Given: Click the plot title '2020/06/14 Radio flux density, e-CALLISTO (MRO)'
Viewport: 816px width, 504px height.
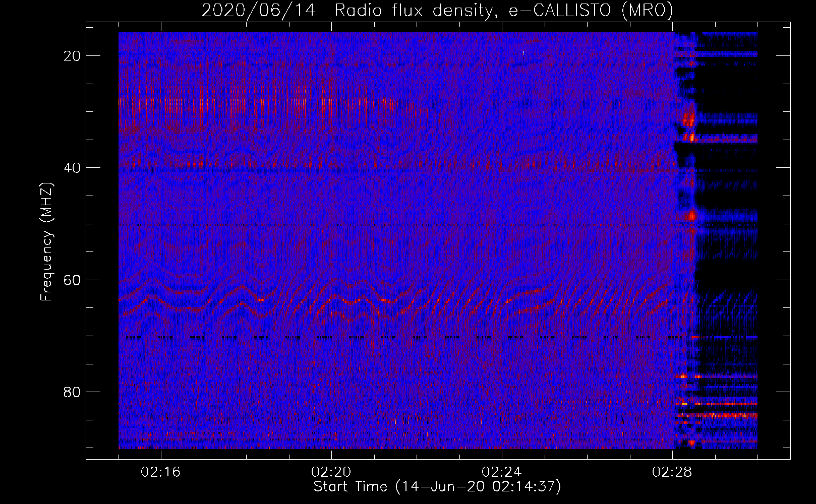Looking at the screenshot, I should (x=437, y=10).
